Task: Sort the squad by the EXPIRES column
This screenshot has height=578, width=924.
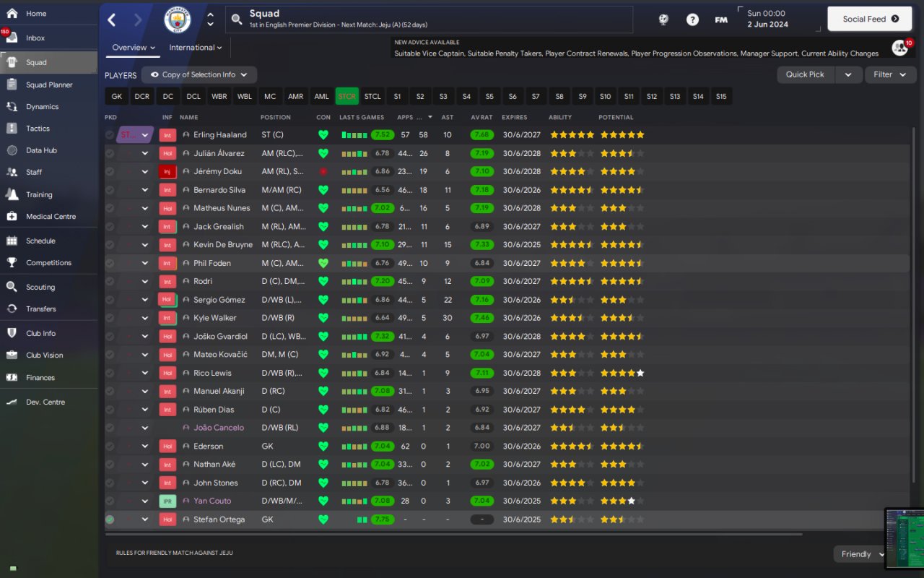Action: point(515,117)
